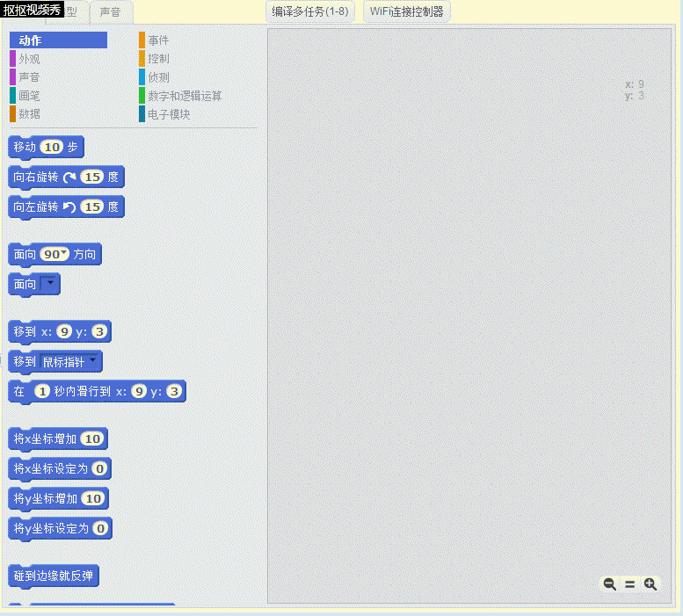This screenshot has width=683, height=616.
Task: Click the 秒内滑行到 label on glide block
Action: [83, 391]
